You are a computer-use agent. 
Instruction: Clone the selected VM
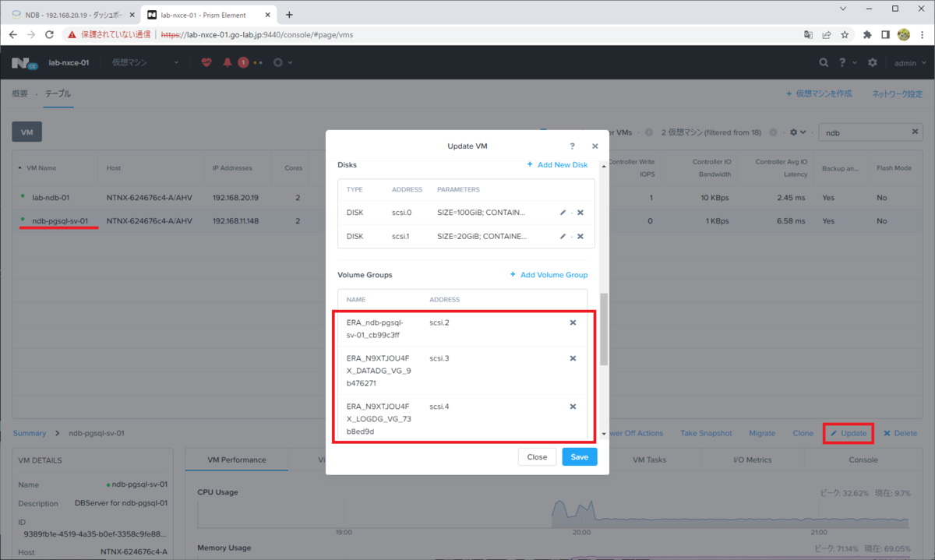pyautogui.click(x=803, y=433)
